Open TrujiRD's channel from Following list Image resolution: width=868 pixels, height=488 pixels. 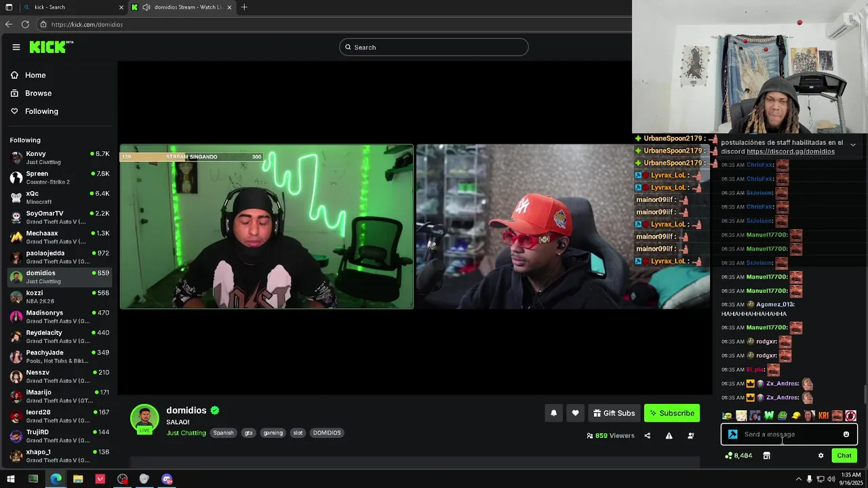point(59,436)
